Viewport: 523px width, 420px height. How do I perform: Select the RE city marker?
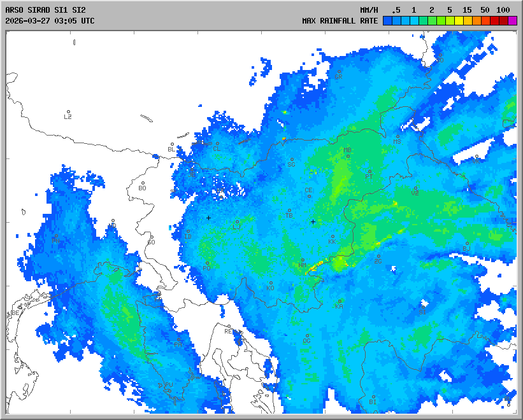click(229, 327)
